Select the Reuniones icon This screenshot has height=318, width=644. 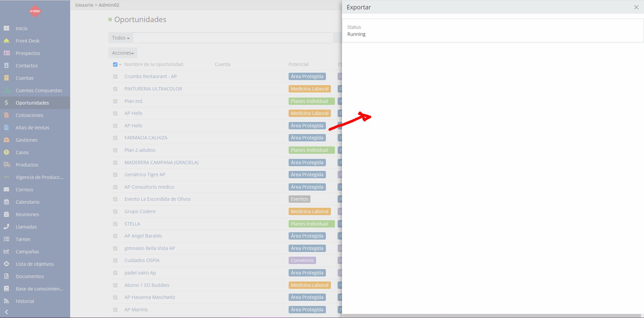pyautogui.click(x=7, y=214)
